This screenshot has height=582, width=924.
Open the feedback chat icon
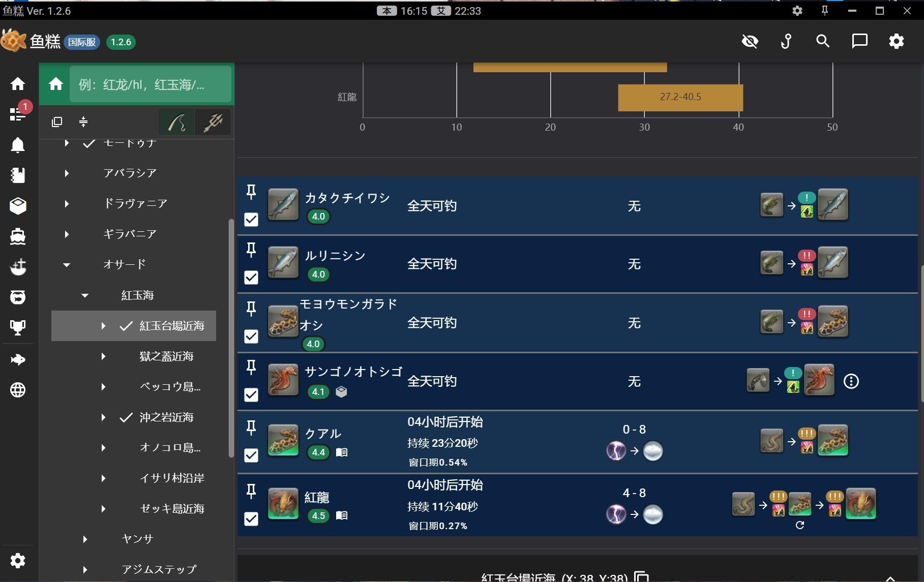coord(859,41)
